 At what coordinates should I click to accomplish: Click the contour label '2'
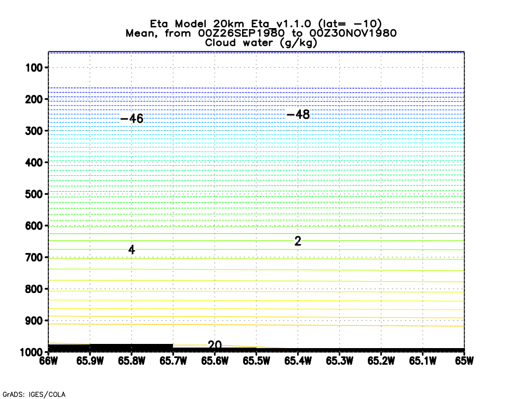tap(298, 241)
